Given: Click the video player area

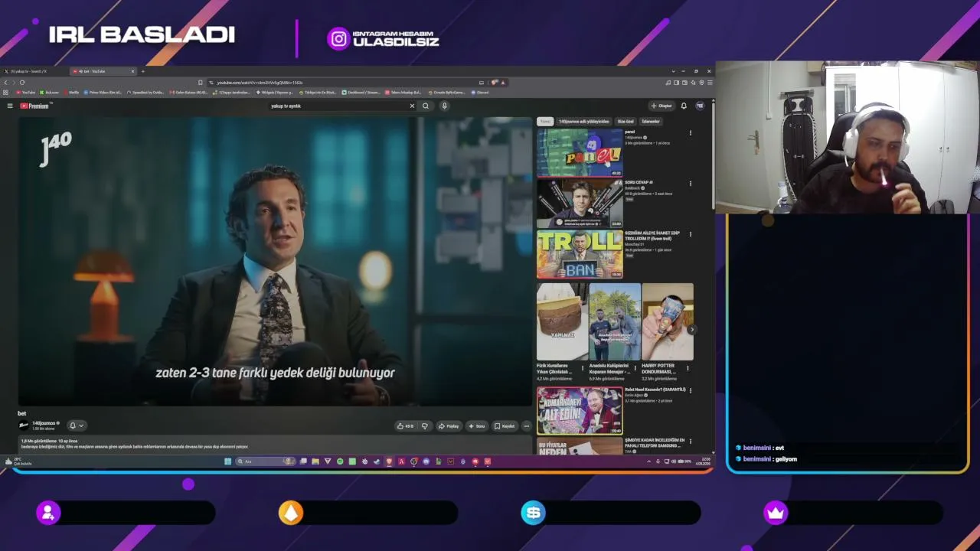Looking at the screenshot, I should pos(275,261).
